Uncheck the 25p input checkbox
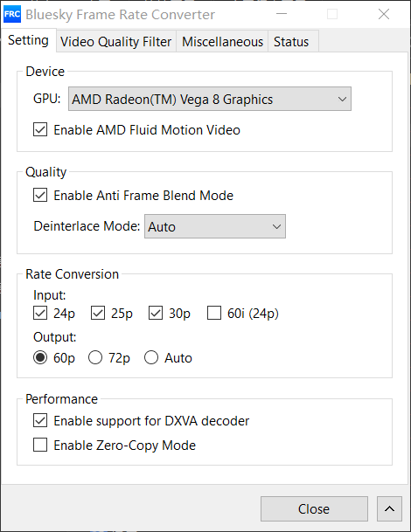The width and height of the screenshot is (411, 532). [98, 313]
